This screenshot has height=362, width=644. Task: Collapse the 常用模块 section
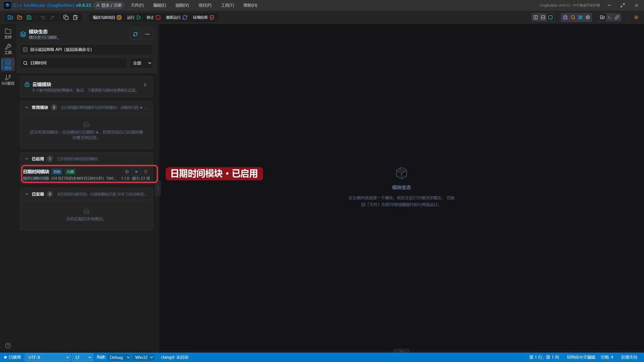click(26, 108)
